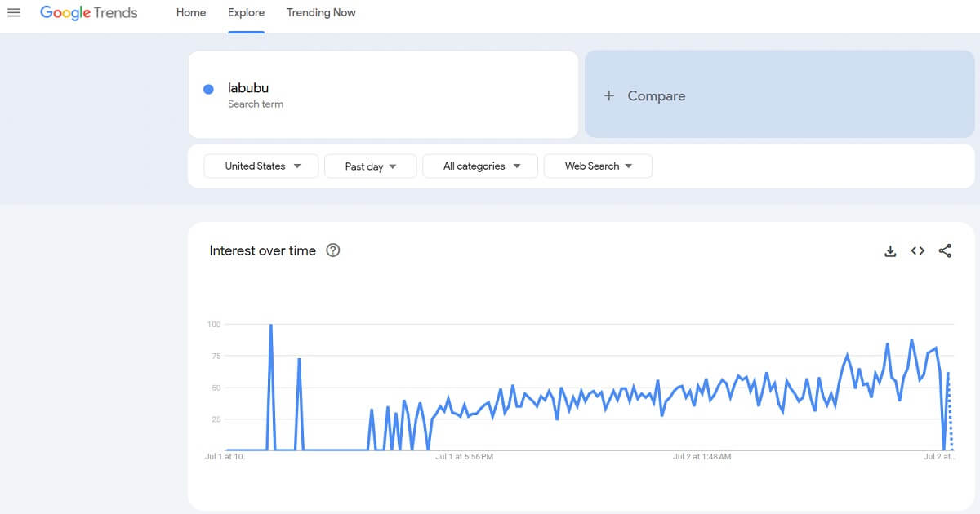Change the Past day time range

tap(371, 166)
